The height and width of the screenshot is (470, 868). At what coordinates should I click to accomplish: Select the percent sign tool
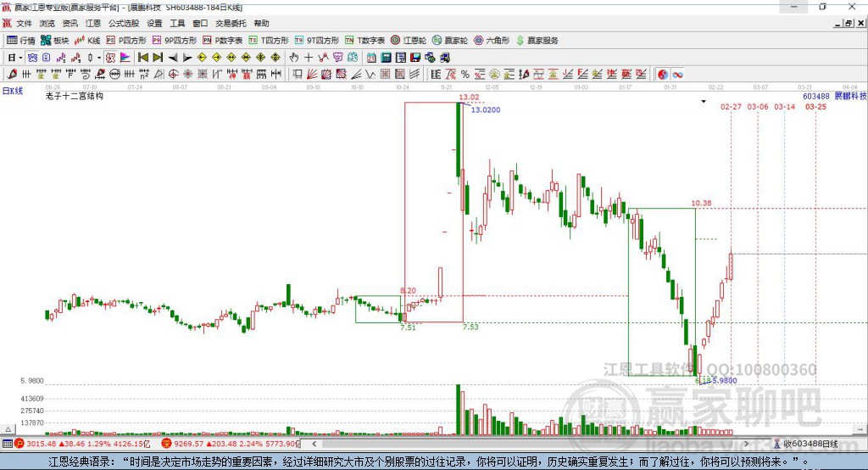(x=465, y=75)
